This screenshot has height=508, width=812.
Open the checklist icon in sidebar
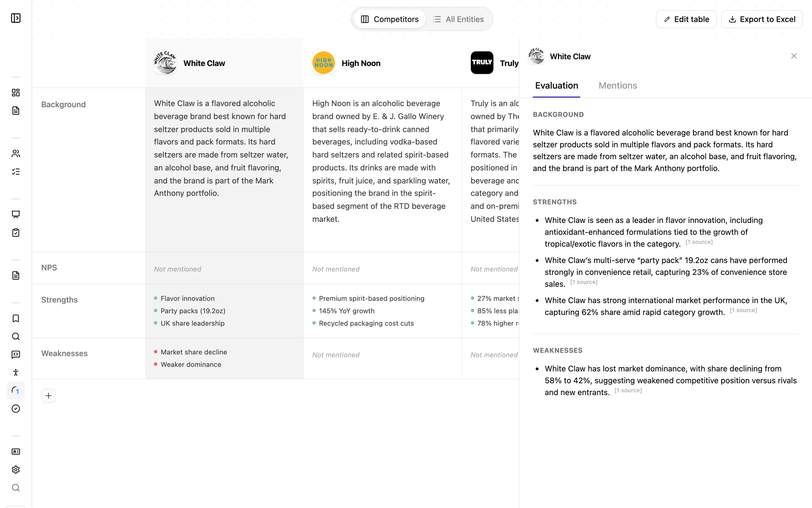[16, 172]
